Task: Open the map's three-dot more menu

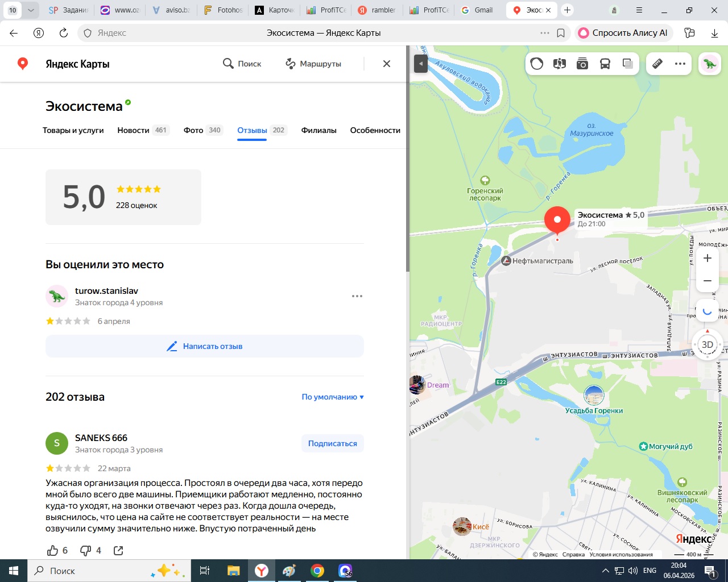Action: click(x=680, y=64)
